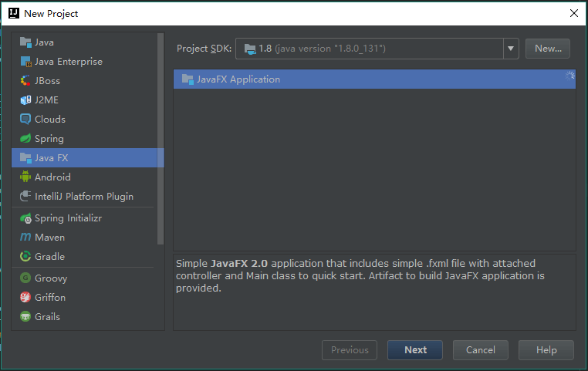Image resolution: width=588 pixels, height=371 pixels.
Task: Click the Java FX folder icon
Action: click(25, 158)
